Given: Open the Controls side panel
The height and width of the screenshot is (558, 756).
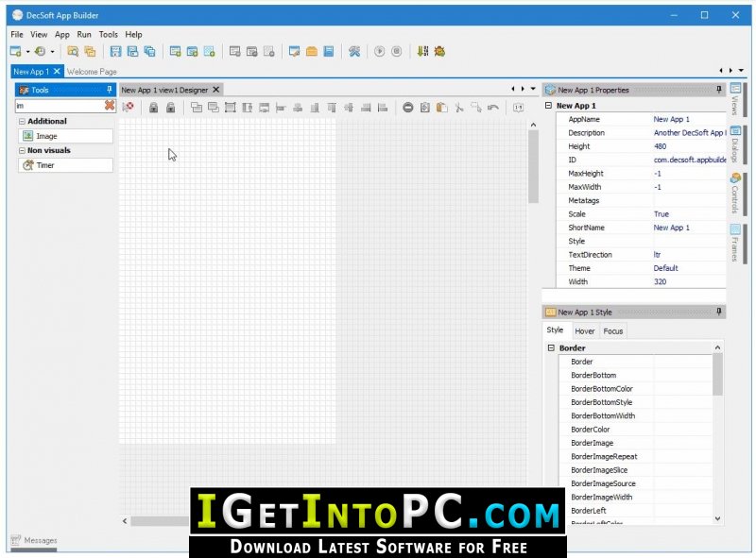Looking at the screenshot, I should point(735,192).
